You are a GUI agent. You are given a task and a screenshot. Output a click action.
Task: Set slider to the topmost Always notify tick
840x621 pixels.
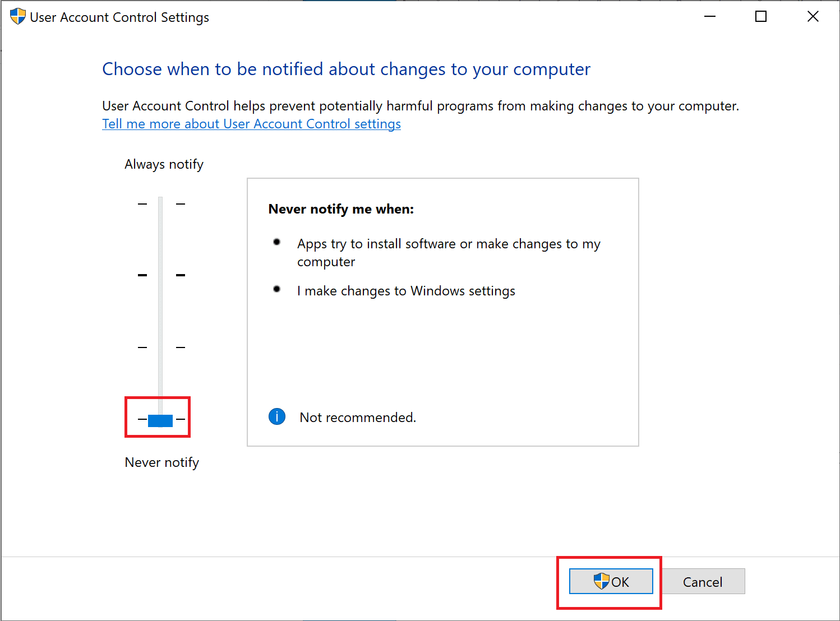tap(160, 204)
